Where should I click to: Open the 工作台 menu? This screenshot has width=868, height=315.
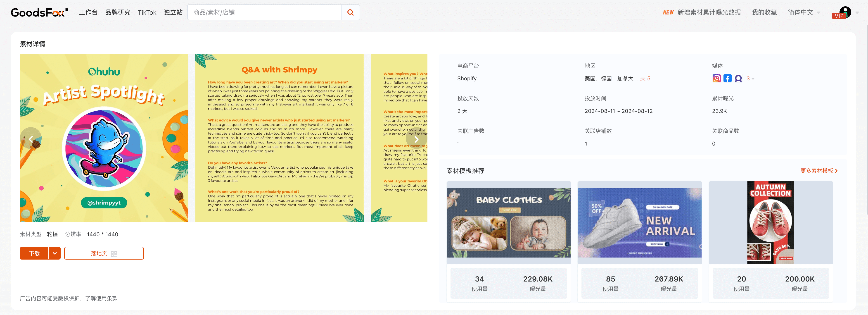tap(88, 12)
